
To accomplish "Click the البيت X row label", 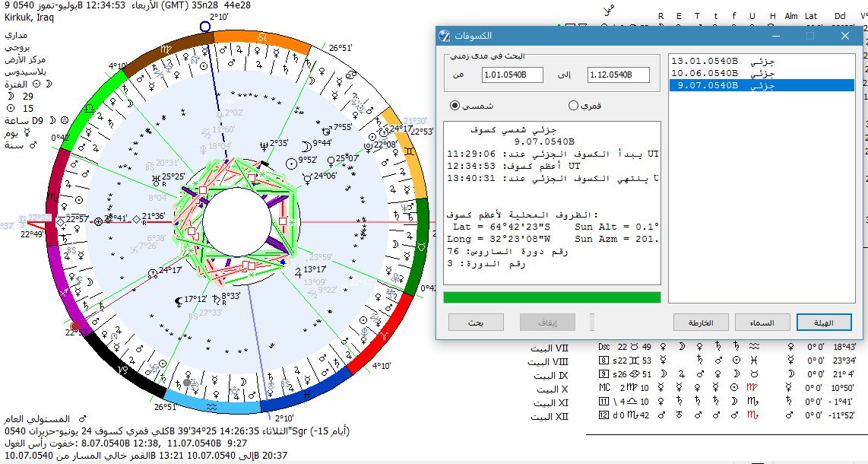I will point(551,389).
